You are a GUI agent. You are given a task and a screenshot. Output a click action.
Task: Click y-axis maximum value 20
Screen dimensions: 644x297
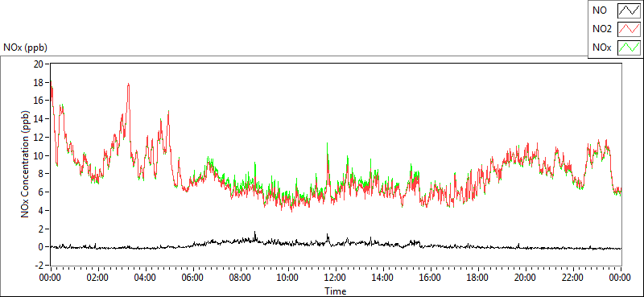pos(39,64)
